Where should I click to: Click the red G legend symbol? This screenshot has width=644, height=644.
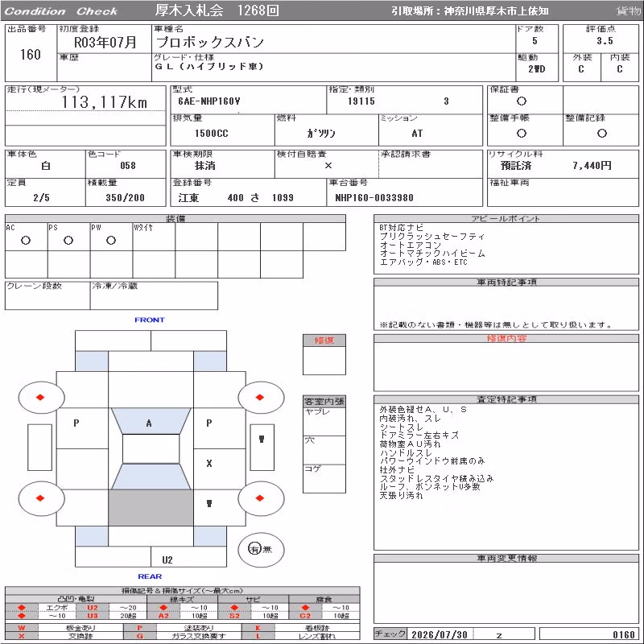(139, 636)
